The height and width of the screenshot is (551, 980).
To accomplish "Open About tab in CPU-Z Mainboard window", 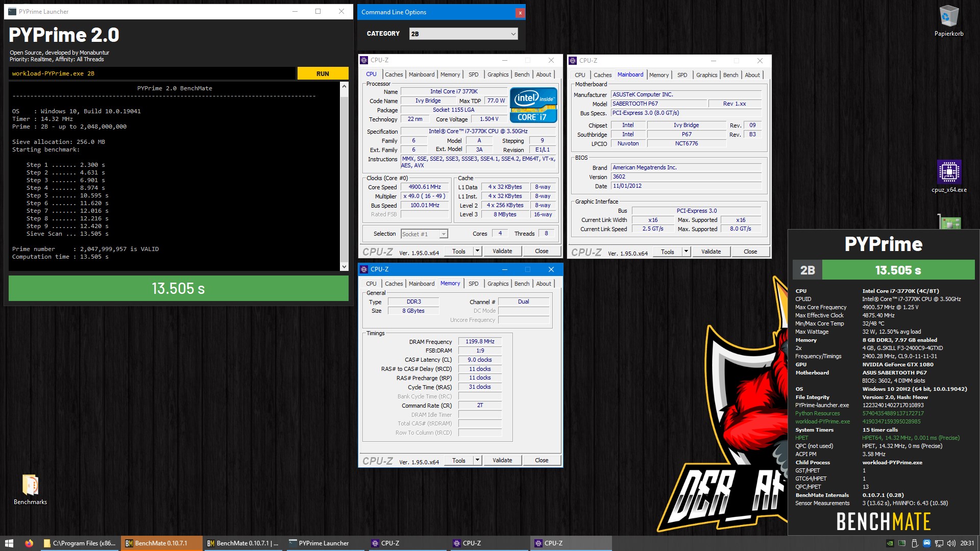I will coord(752,75).
